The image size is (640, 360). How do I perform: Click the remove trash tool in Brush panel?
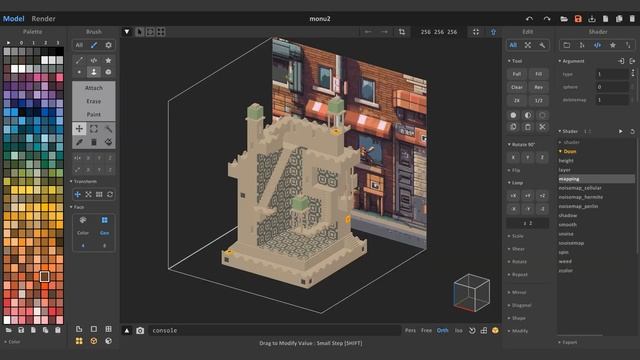point(94,142)
